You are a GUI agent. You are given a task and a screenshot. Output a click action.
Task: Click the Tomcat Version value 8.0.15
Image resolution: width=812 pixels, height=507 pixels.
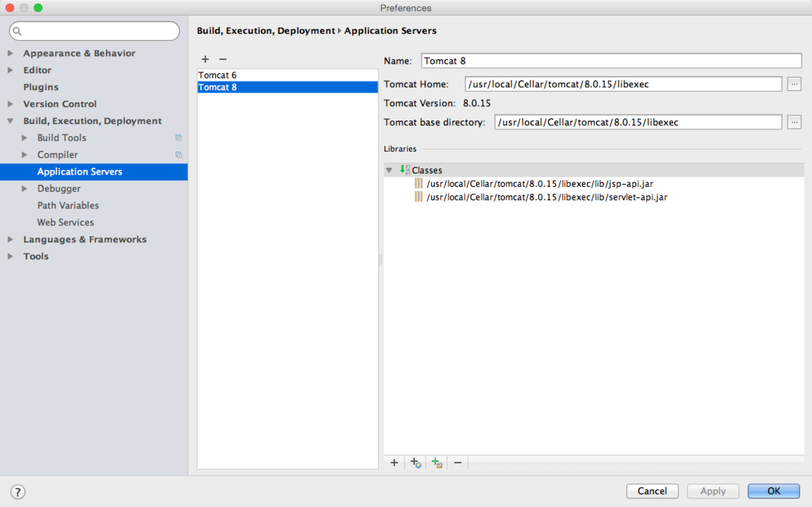coord(476,103)
